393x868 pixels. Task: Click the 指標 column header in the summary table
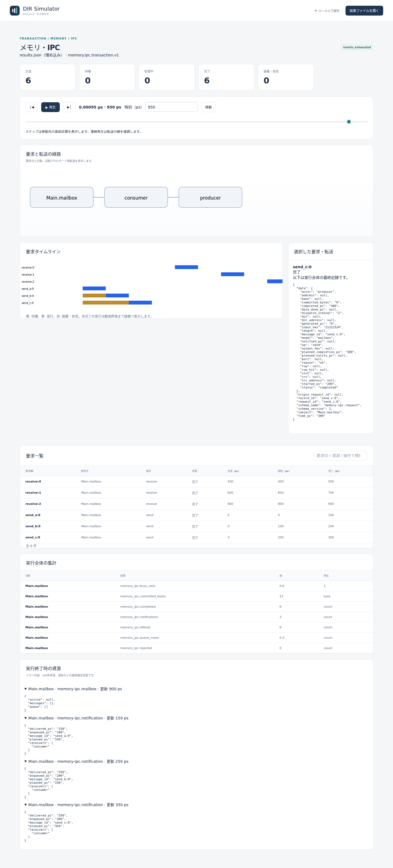click(x=123, y=576)
